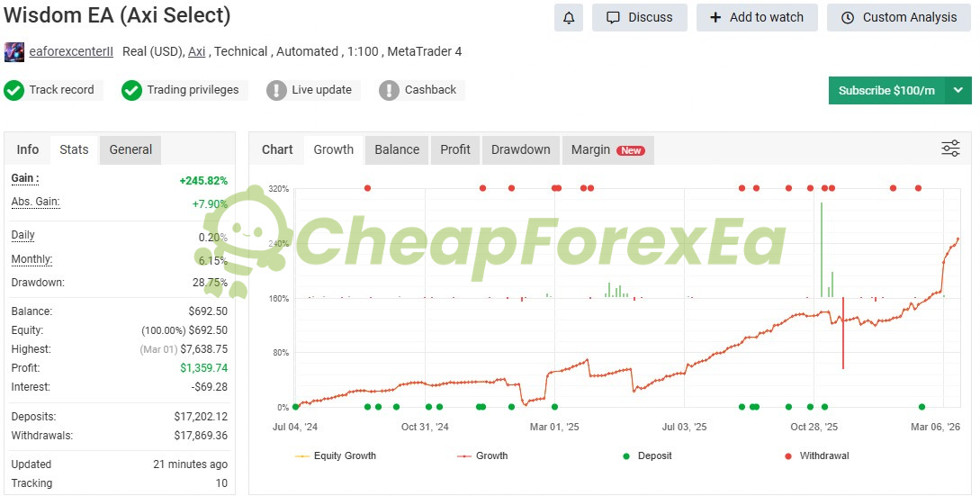The height and width of the screenshot is (496, 980).
Task: Click the Jul 04, '24 axis label
Action: [295, 427]
